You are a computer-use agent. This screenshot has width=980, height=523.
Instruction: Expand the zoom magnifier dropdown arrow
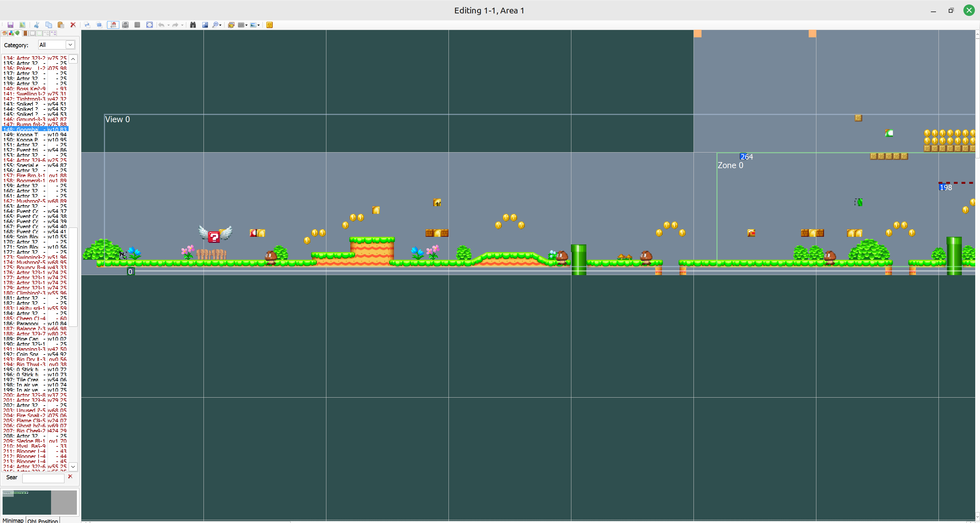221,25
